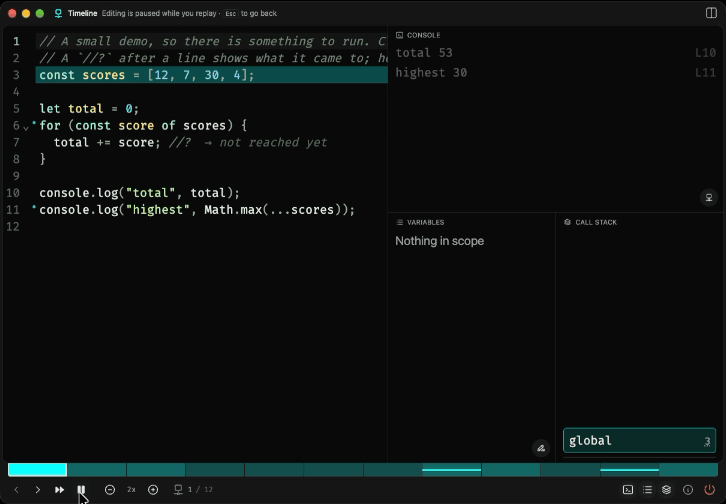The height and width of the screenshot is (504, 726).
Task: Click the Esc key hint to go back
Action: pyautogui.click(x=231, y=13)
